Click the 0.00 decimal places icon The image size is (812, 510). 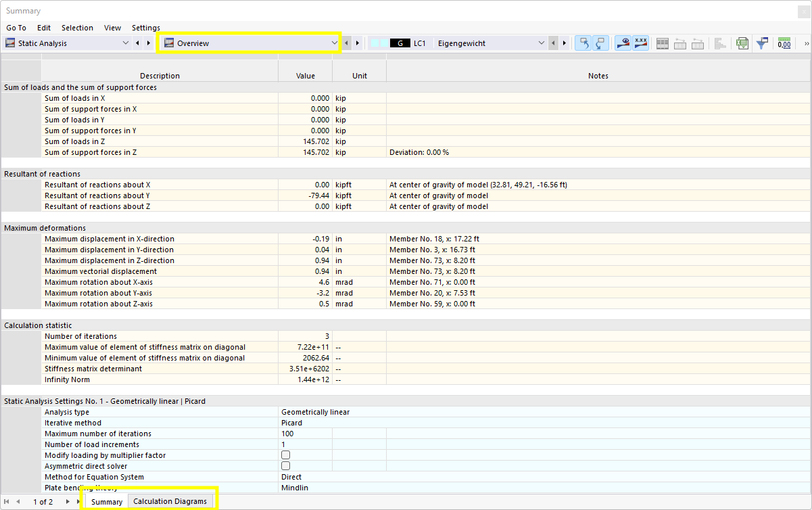click(784, 43)
